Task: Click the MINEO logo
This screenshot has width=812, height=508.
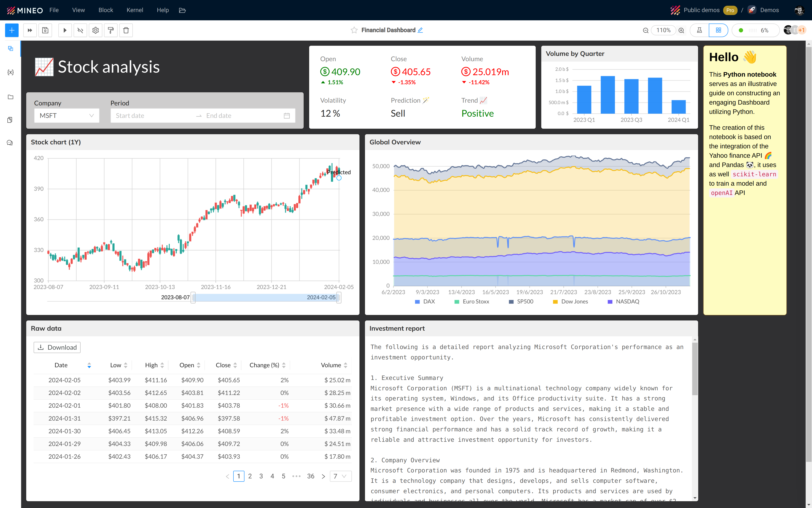Action: [x=25, y=10]
